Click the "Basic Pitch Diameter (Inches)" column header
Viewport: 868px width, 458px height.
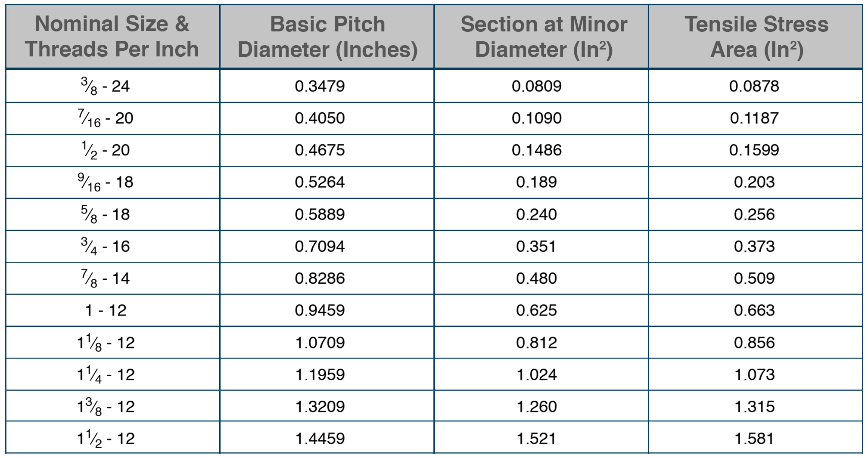(327, 37)
